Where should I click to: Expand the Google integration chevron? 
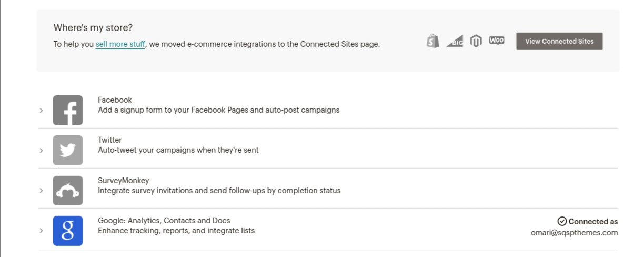[41, 231]
